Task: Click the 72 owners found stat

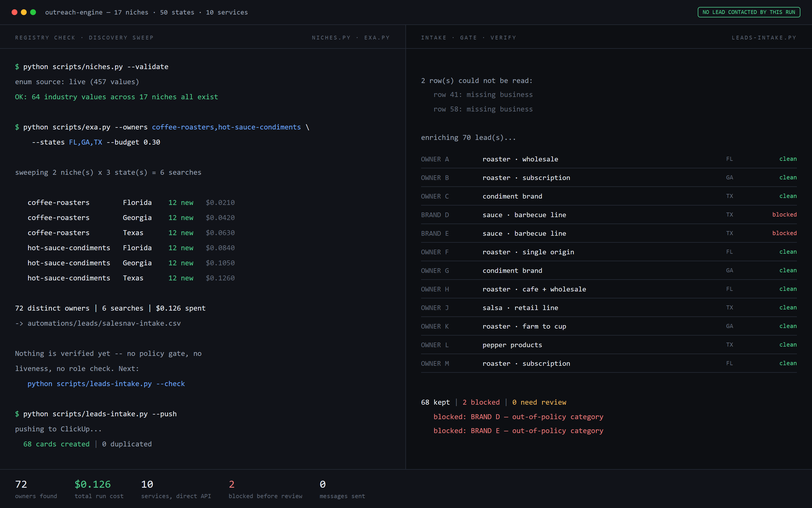Action: coord(36,489)
